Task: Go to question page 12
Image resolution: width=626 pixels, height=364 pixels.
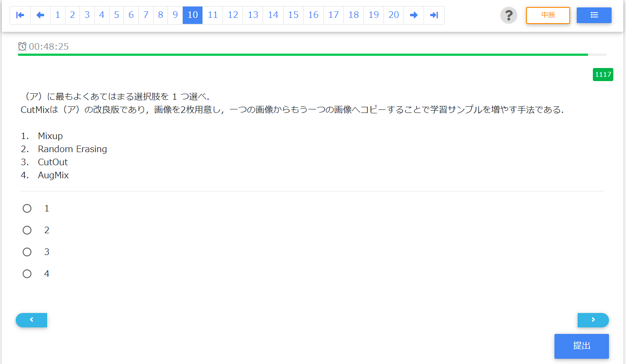Action: [x=233, y=15]
